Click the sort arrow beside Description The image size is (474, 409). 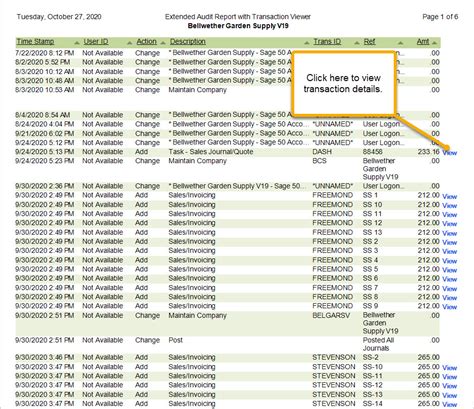307,43
